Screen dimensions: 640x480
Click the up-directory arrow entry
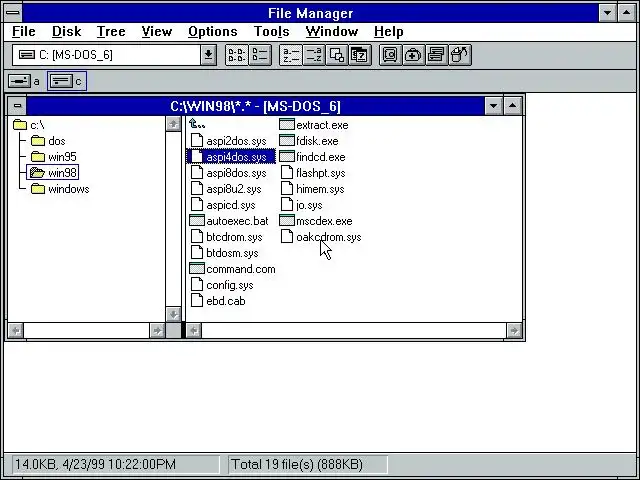pos(197,124)
